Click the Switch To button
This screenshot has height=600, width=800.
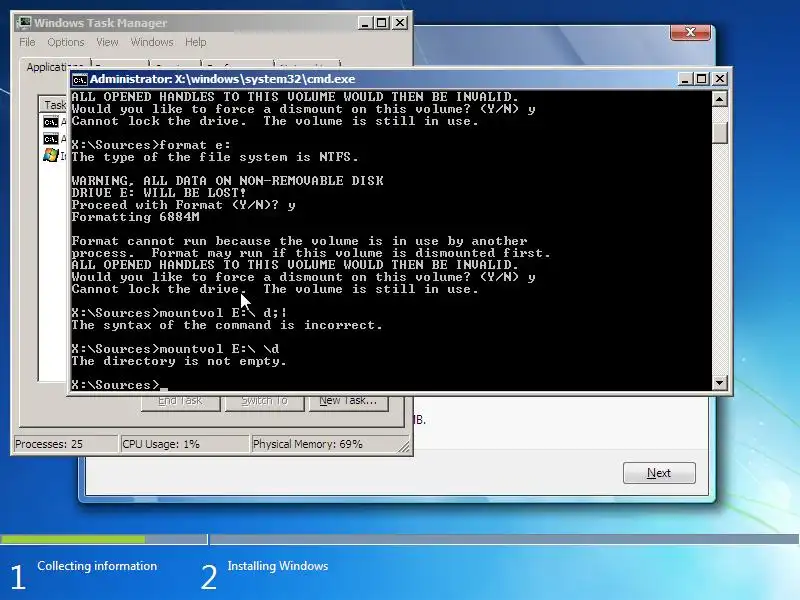(264, 402)
